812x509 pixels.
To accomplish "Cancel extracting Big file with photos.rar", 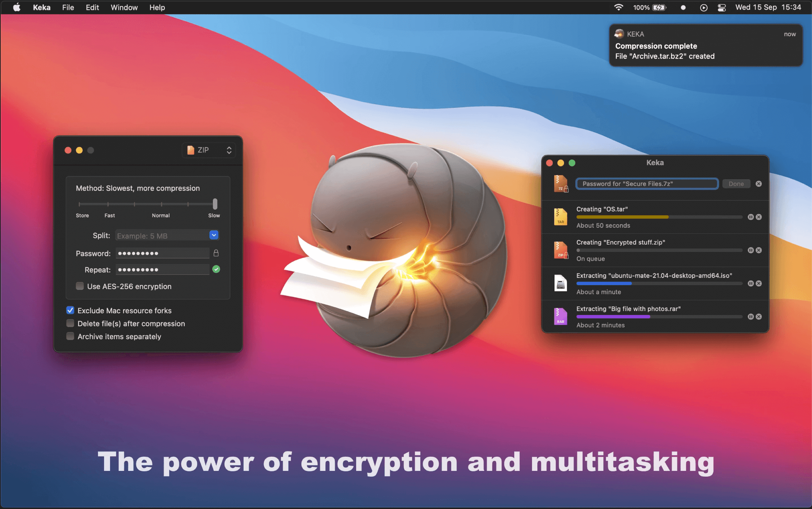I will click(759, 316).
